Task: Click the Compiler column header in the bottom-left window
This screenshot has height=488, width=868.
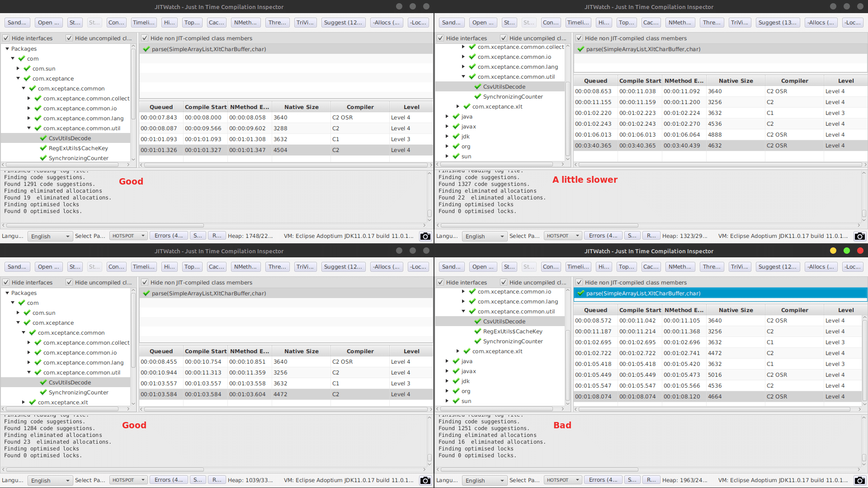Action: 360,351
